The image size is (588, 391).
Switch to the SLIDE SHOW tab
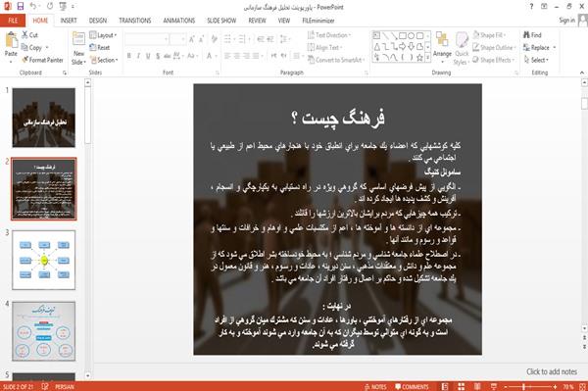point(221,21)
